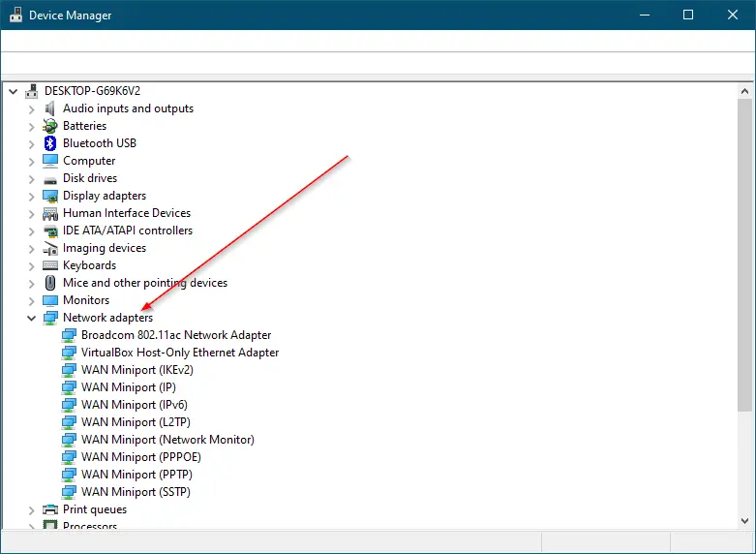Select the WAN Miniport (SSTP) label
756x554 pixels.
point(136,491)
